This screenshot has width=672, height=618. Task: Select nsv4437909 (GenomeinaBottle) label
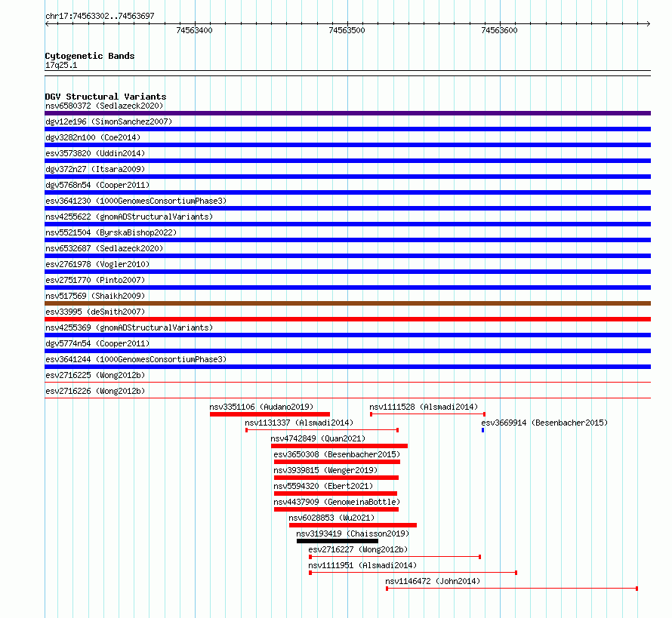(x=337, y=502)
